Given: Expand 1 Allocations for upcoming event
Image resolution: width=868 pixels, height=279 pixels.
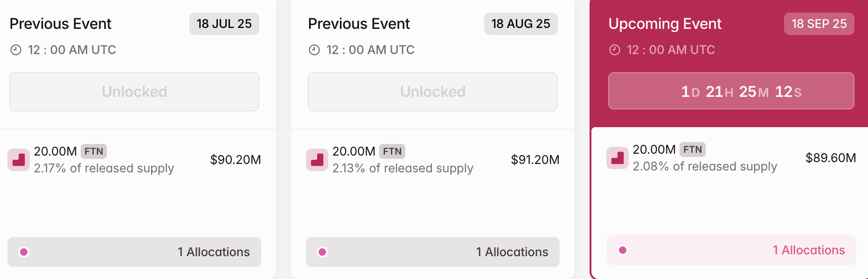Looking at the screenshot, I should point(731,250).
